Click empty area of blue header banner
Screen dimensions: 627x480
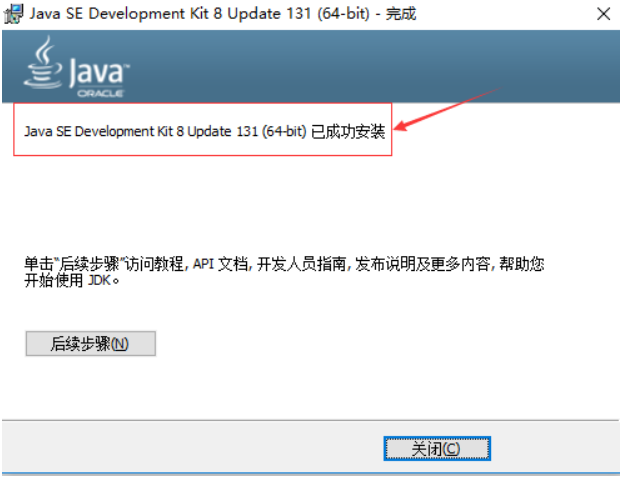(x=360, y=66)
